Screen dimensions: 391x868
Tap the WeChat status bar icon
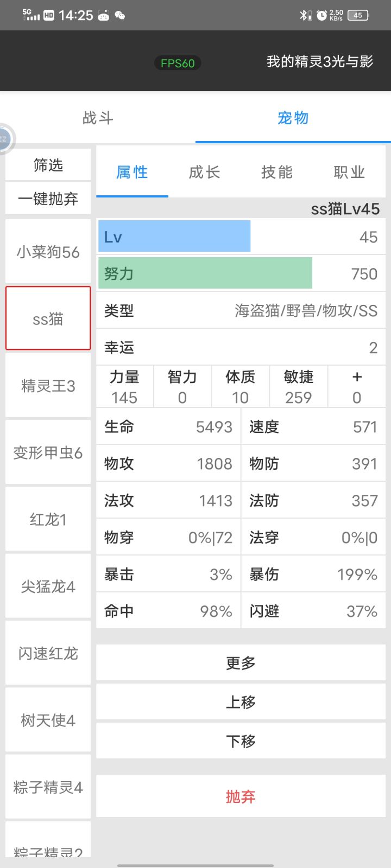point(120,15)
